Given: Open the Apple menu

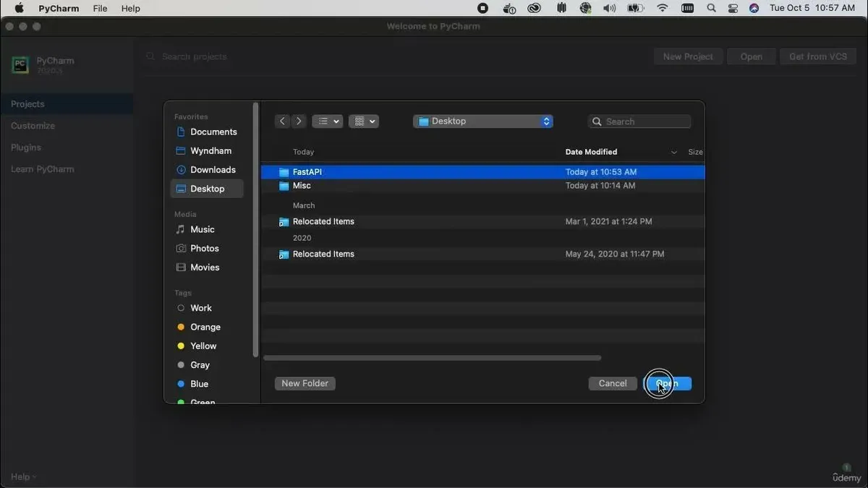Looking at the screenshot, I should [x=19, y=8].
